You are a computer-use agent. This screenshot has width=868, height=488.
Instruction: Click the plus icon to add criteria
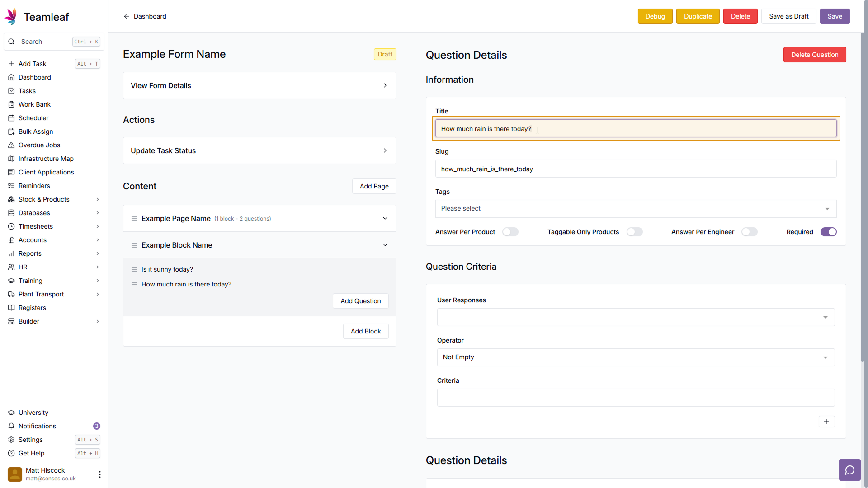click(x=826, y=422)
